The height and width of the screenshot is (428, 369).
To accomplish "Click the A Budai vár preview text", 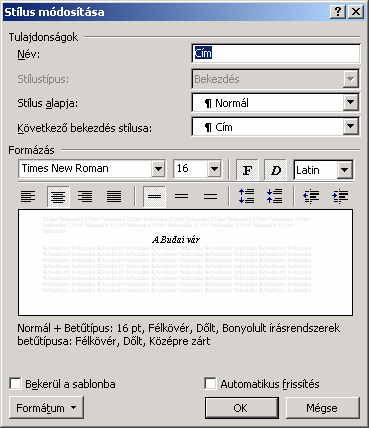I will pos(176,239).
